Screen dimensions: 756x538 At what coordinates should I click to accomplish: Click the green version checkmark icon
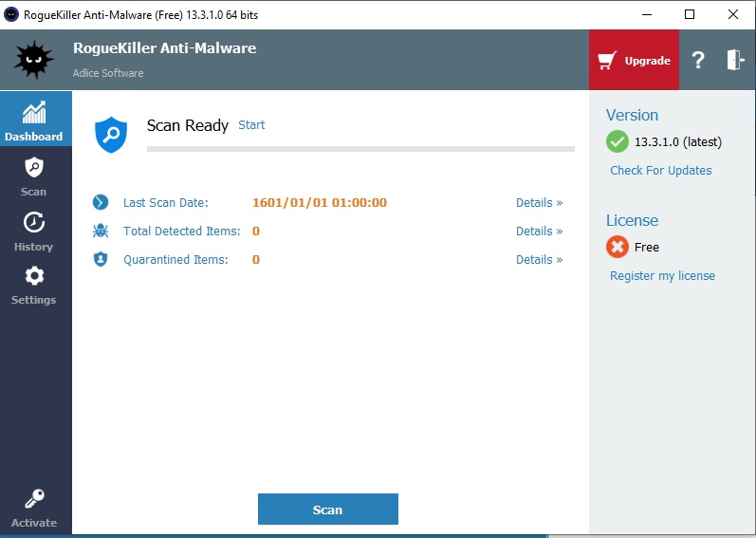point(618,141)
